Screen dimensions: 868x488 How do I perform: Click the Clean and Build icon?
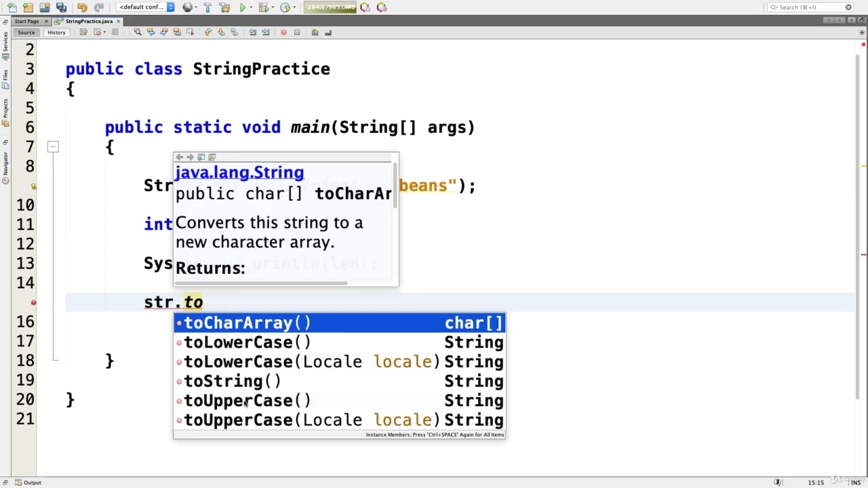click(224, 7)
